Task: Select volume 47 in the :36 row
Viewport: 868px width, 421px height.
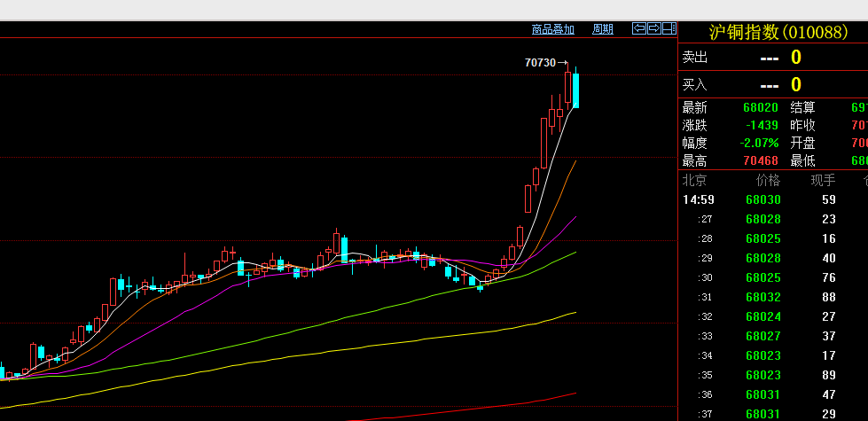Action: (x=829, y=395)
